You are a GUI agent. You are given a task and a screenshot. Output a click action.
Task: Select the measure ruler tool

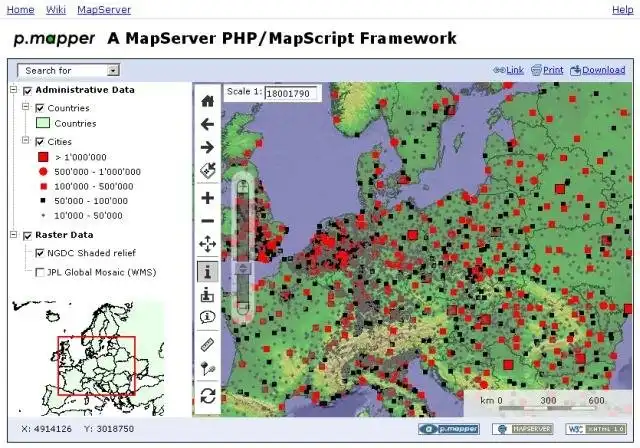(208, 345)
